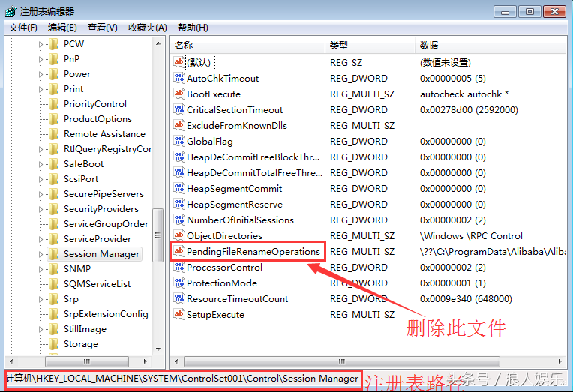This screenshot has height=392, width=573.
Task: Click the '0x00278d00 (2592000)' data cell
Action: (469, 110)
